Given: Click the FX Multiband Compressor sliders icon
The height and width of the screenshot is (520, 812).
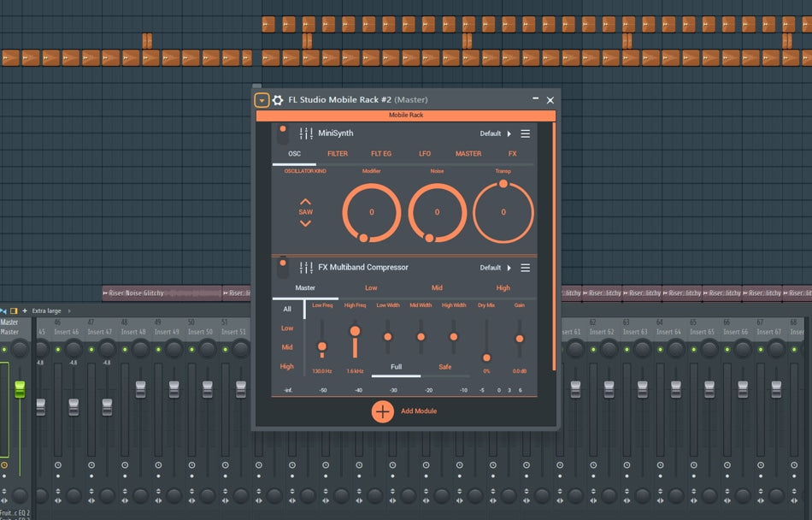Looking at the screenshot, I should (306, 268).
